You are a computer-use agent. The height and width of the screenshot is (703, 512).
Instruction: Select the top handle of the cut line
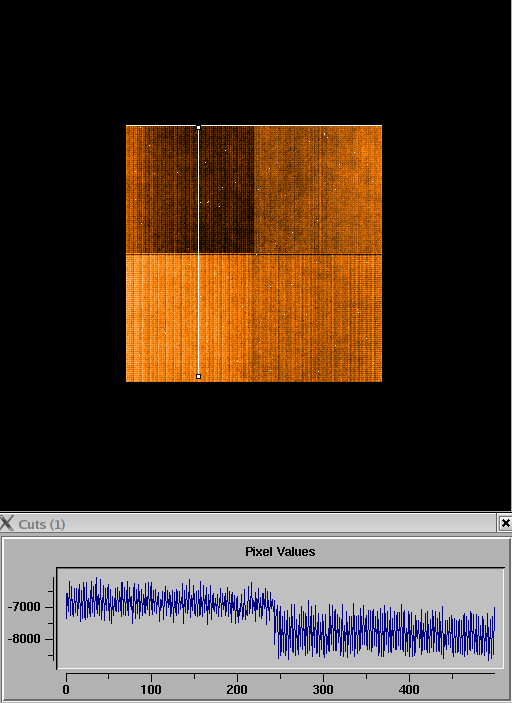click(x=199, y=128)
